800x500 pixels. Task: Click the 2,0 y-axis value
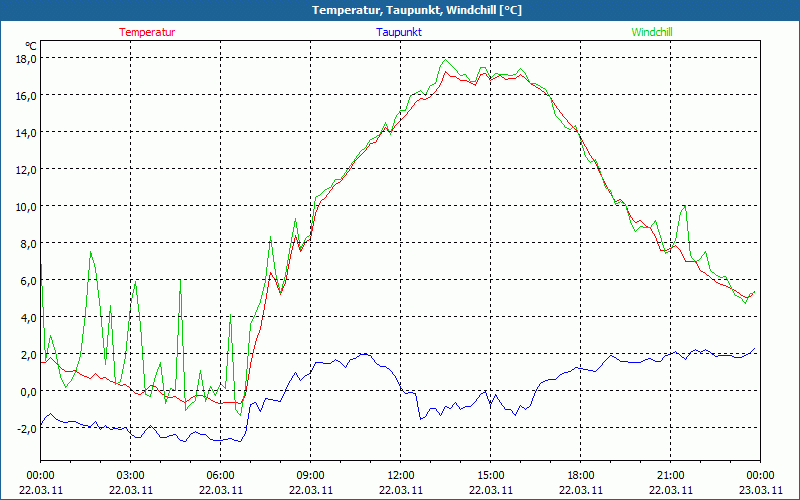[29, 354]
